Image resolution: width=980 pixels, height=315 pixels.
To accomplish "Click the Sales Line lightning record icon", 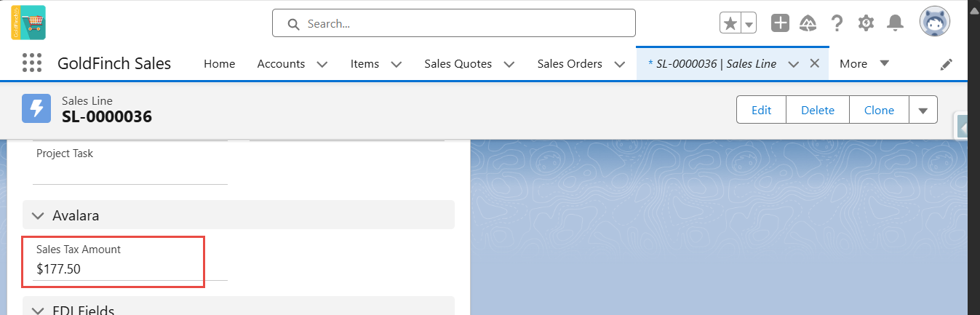I will [x=36, y=108].
